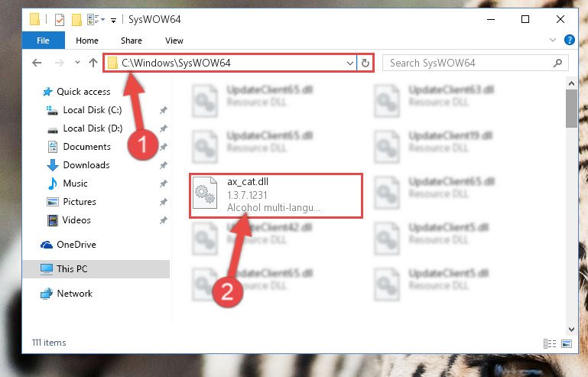
Task: Refresh the SysWOW64 folder view
Action: pos(365,63)
